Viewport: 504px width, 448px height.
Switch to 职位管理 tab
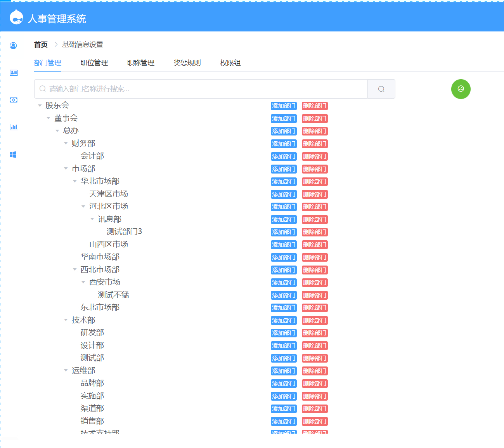point(94,63)
